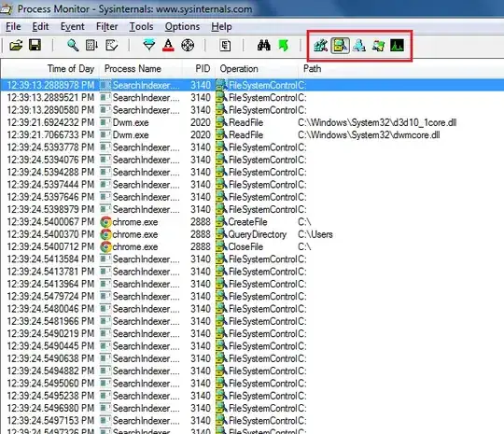Select the row at 12:39:24.5413781 PM
The height and width of the screenshot is (434, 504).
252,272
